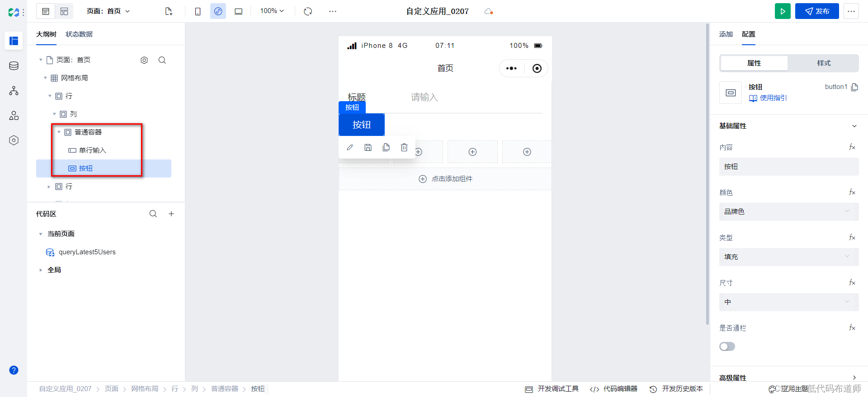Screen dimensions: 868x397
Task: Delete the selected button component
Action: (404, 147)
